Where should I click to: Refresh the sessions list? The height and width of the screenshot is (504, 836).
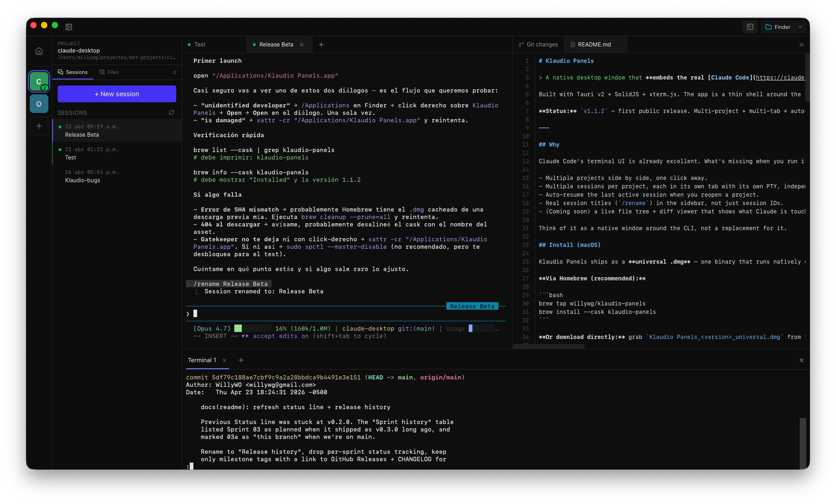[172, 113]
